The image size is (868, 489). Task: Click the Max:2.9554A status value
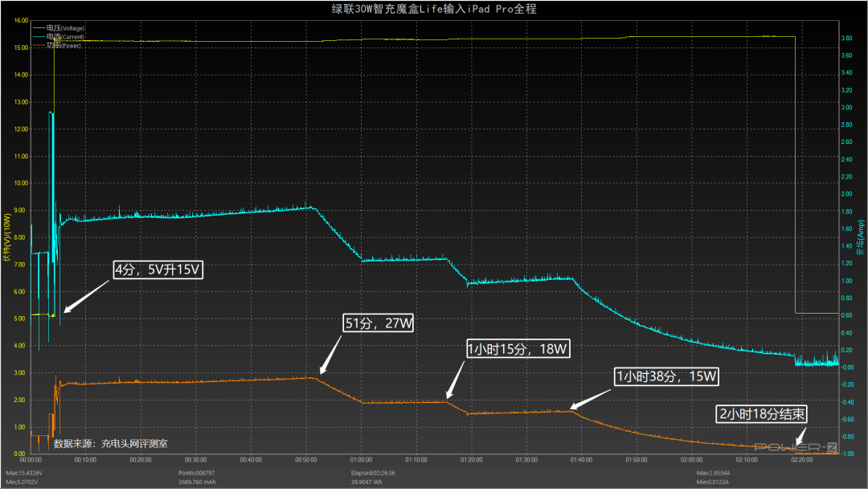click(x=714, y=474)
